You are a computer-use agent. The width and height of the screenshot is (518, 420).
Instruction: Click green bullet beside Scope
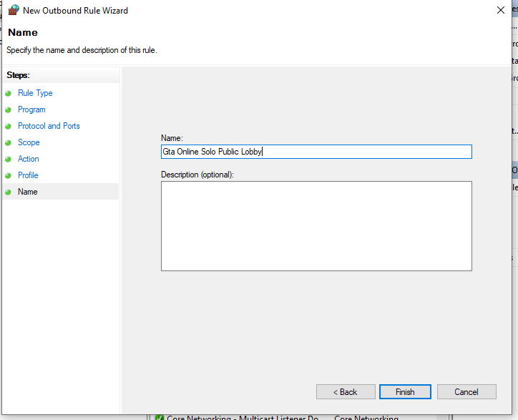9,143
